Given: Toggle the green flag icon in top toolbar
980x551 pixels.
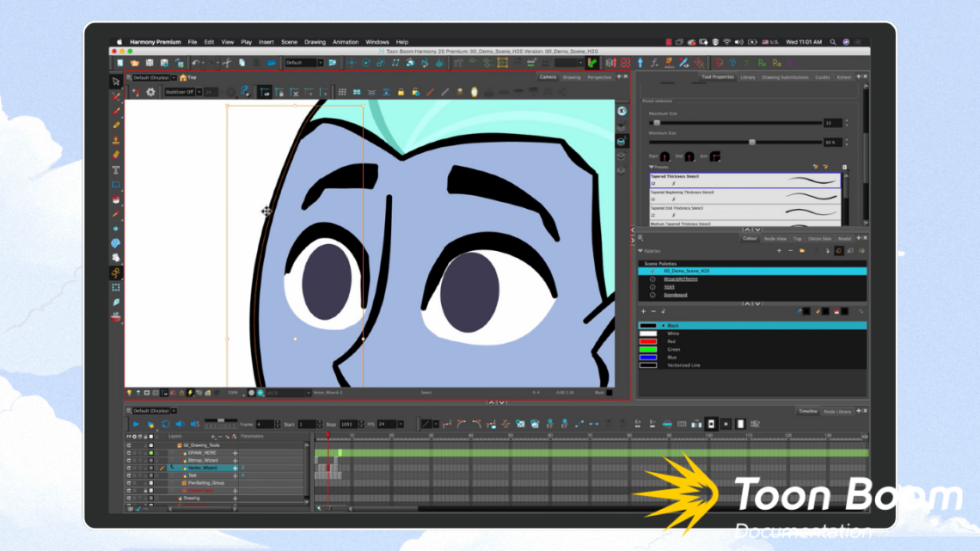Looking at the screenshot, I should click(592, 63).
